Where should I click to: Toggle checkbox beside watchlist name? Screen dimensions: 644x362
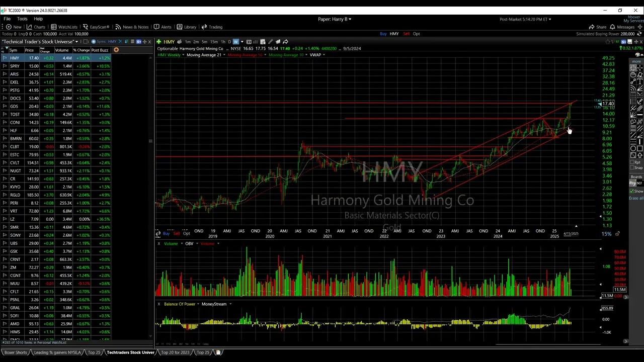(86, 42)
